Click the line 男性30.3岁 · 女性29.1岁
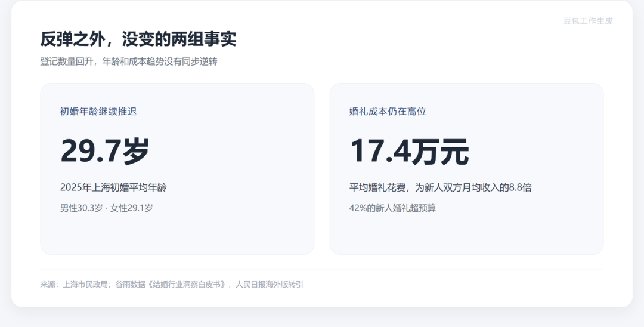The image size is (644, 327). click(106, 208)
